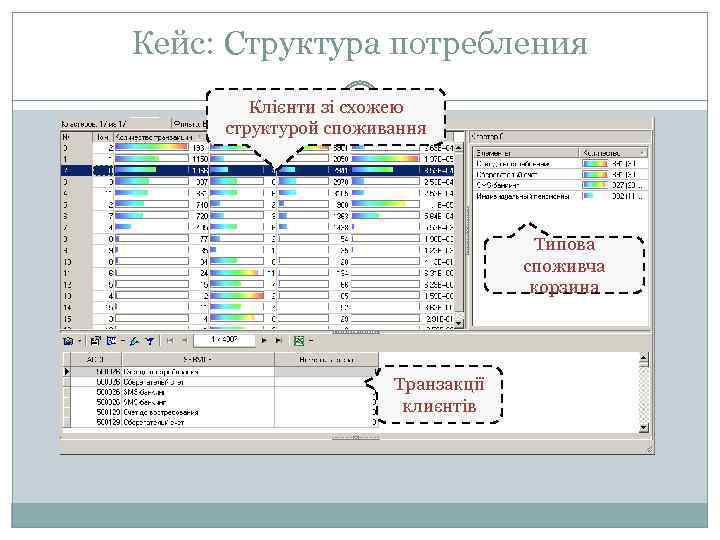This screenshot has height=540, width=720.
Task: Go to previous record arrow
Action: [185, 340]
